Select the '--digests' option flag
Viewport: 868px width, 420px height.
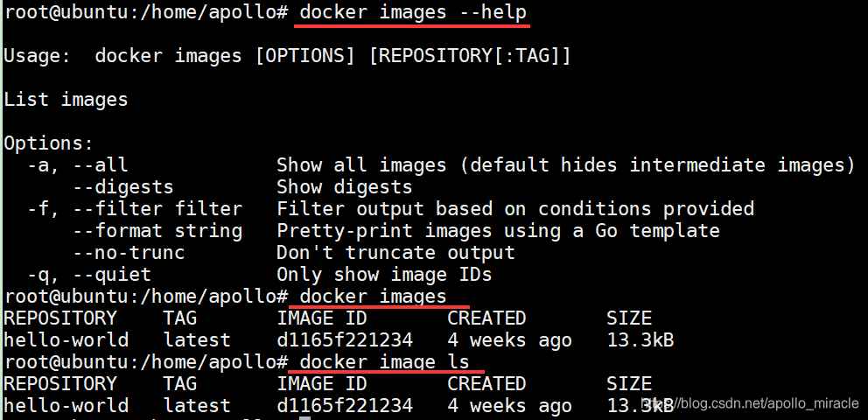tap(123, 187)
